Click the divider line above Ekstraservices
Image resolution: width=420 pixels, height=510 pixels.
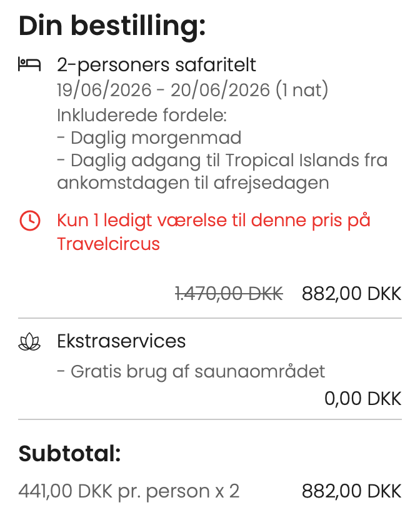click(210, 318)
